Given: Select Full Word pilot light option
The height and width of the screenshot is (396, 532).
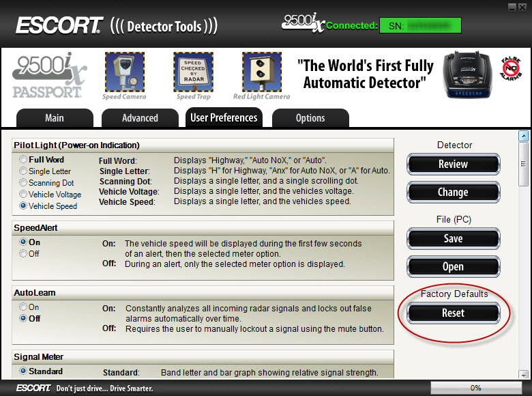Looking at the screenshot, I should pos(24,160).
